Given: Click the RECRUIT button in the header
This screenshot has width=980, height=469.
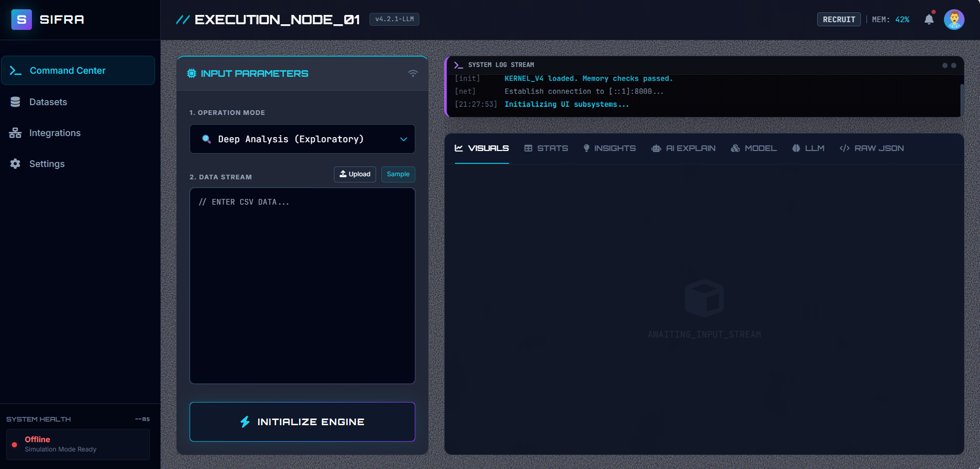Looking at the screenshot, I should coord(838,19).
